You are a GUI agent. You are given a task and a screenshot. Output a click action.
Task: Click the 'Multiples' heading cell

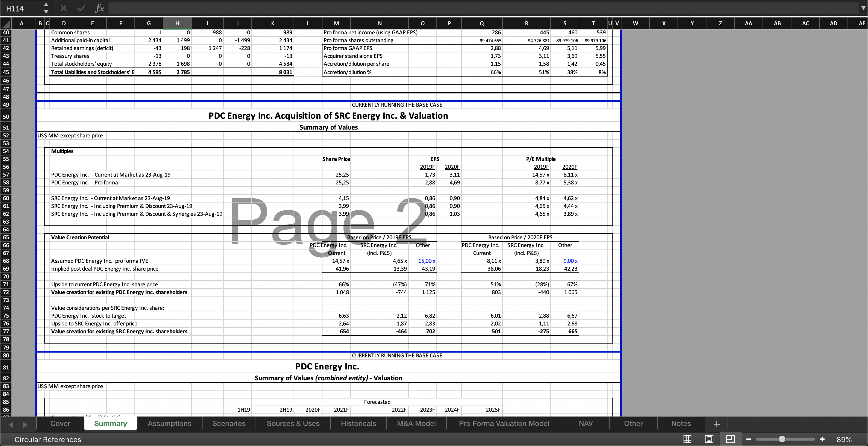pos(62,151)
